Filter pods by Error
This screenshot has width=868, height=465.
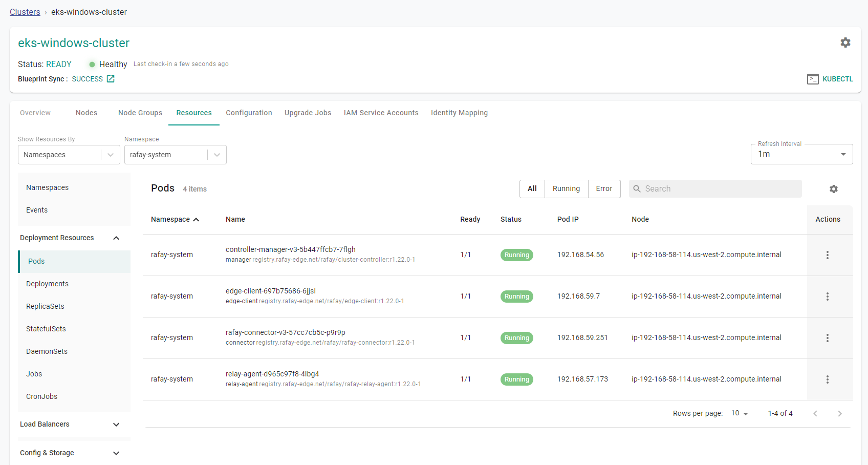tap(604, 189)
